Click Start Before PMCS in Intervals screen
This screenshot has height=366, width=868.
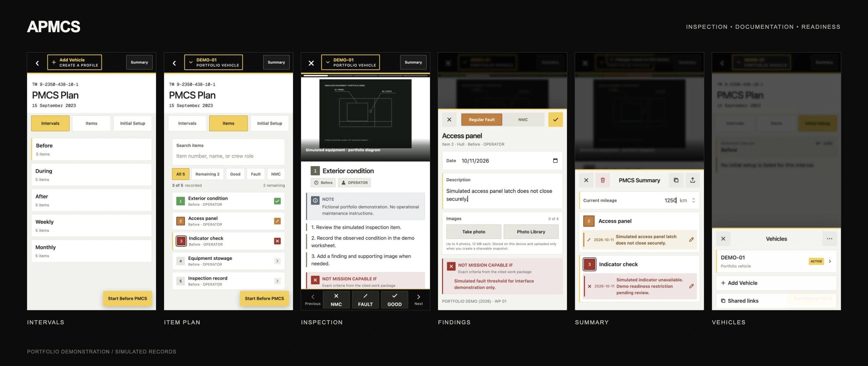pyautogui.click(x=127, y=299)
